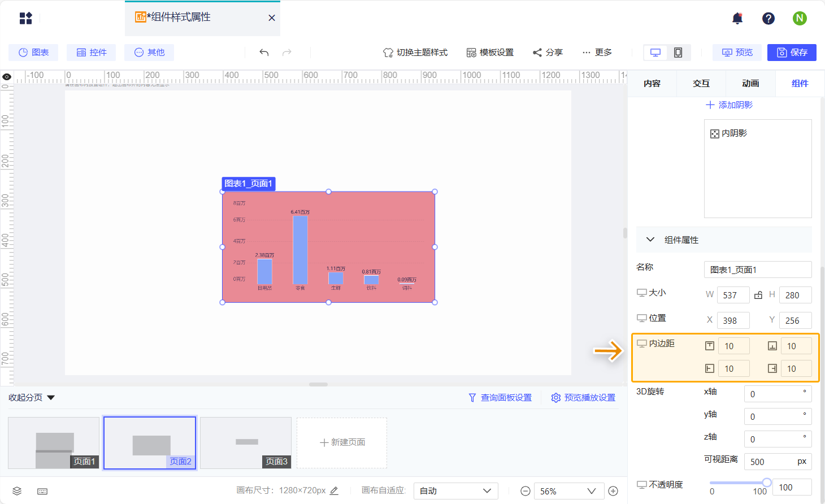Select the 页面1 thumbnail

pos(54,443)
